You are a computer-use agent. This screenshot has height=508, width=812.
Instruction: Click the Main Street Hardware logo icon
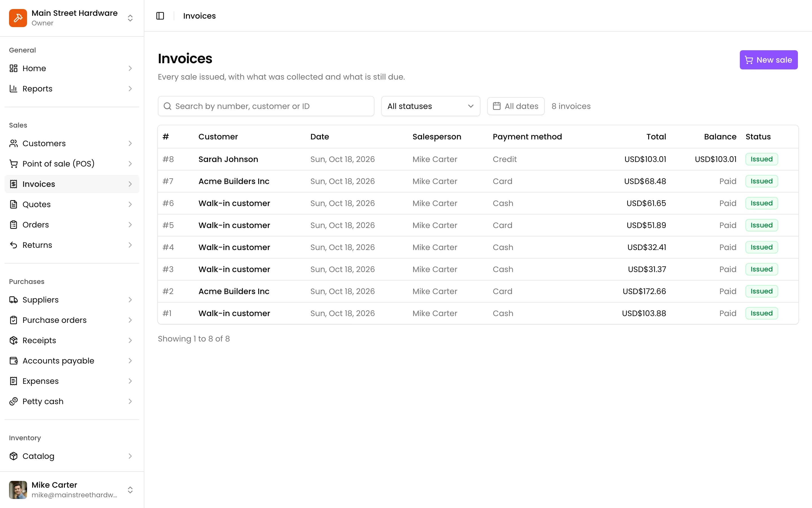(x=18, y=18)
